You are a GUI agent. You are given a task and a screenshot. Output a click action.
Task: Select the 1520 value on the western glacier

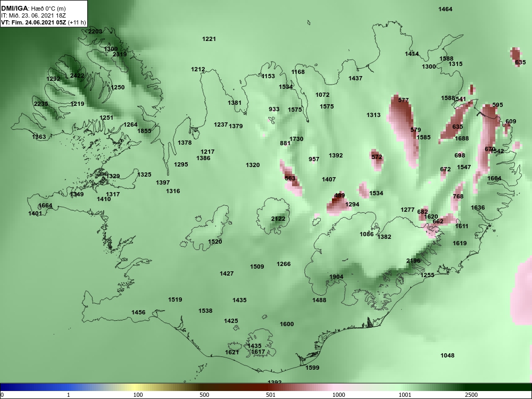215,242
